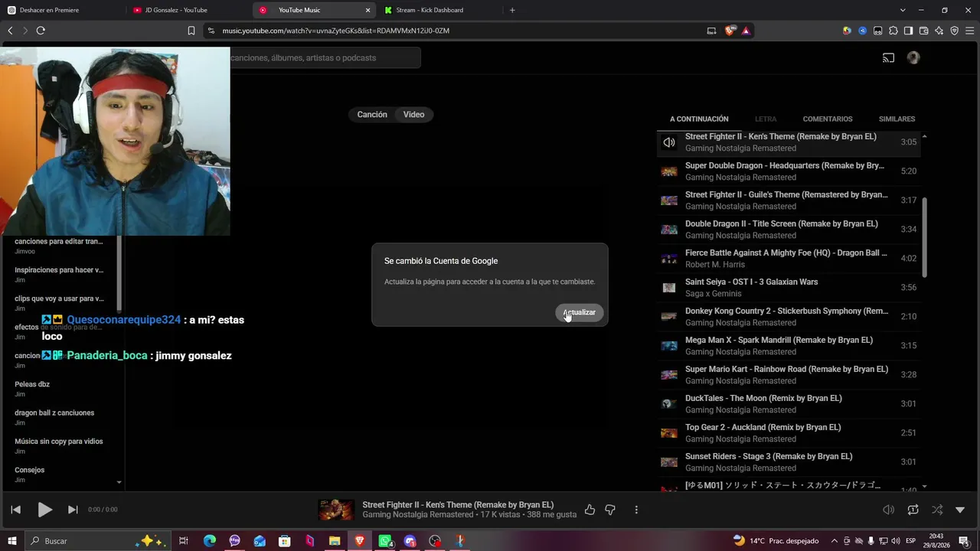
Task: Open the COMENTARIOS tab
Action: (828, 119)
